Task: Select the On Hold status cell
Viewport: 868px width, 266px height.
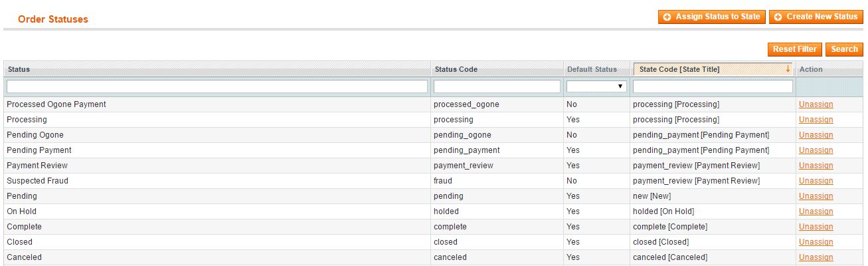Action: point(217,211)
